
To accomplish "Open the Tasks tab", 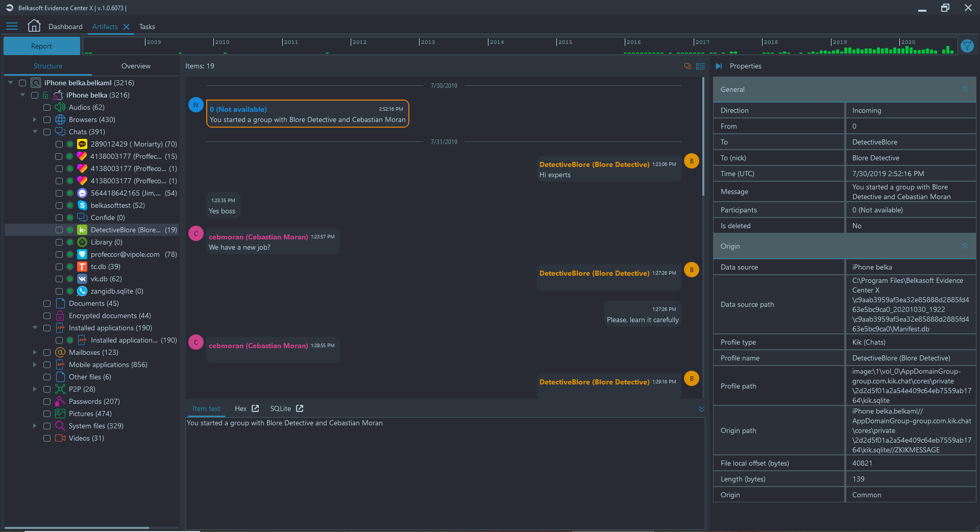I will (147, 27).
